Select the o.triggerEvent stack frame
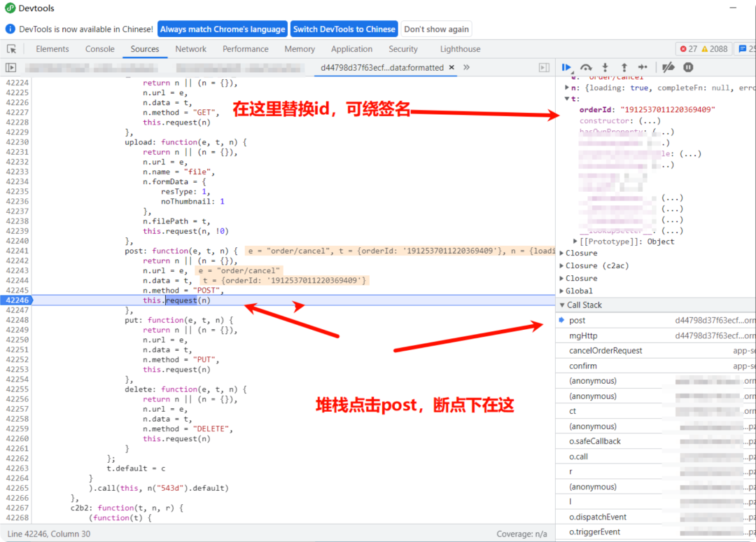This screenshot has width=756, height=542. click(656, 532)
